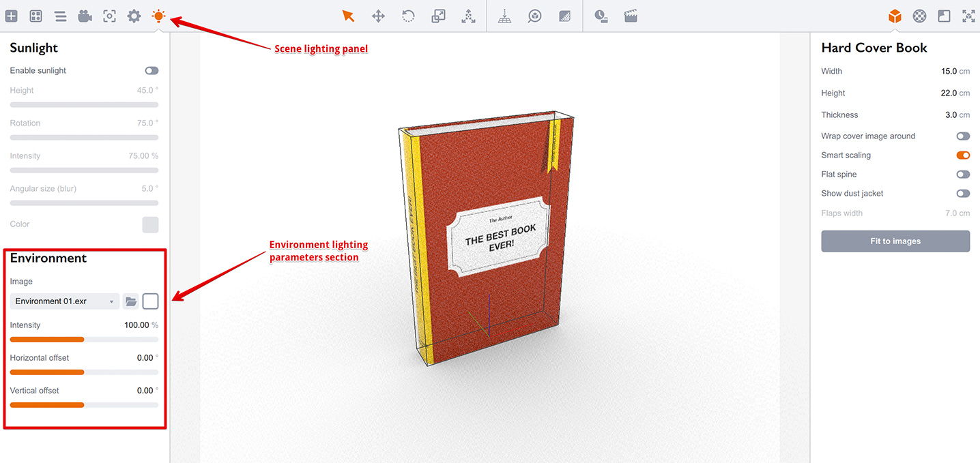Click the Environment Intensity slider
This screenshot has height=463, width=980.
click(84, 339)
